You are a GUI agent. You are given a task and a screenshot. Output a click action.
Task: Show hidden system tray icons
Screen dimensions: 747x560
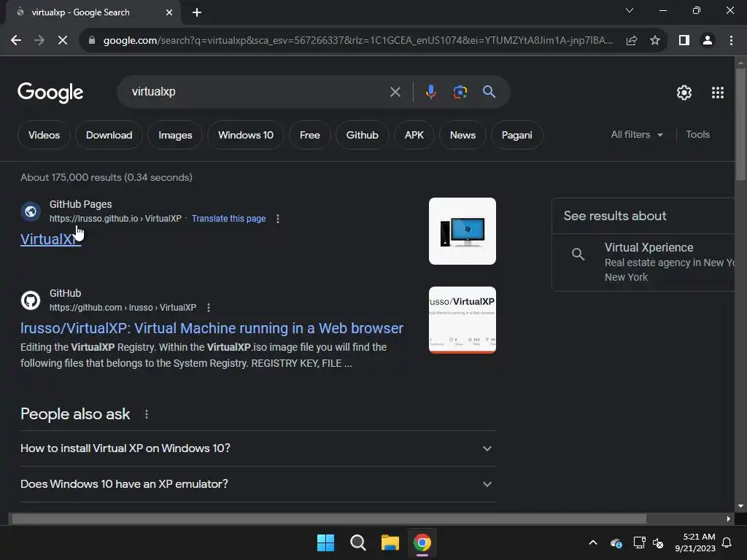tap(593, 542)
